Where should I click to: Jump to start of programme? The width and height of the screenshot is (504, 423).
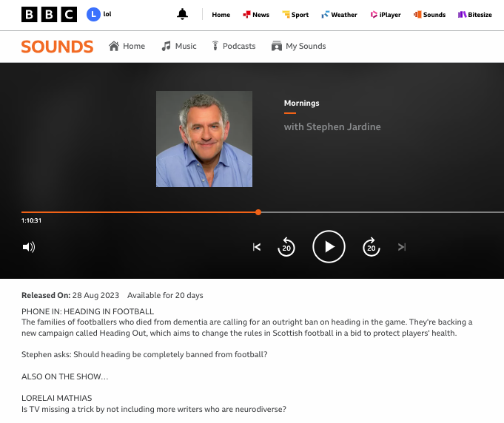(257, 247)
